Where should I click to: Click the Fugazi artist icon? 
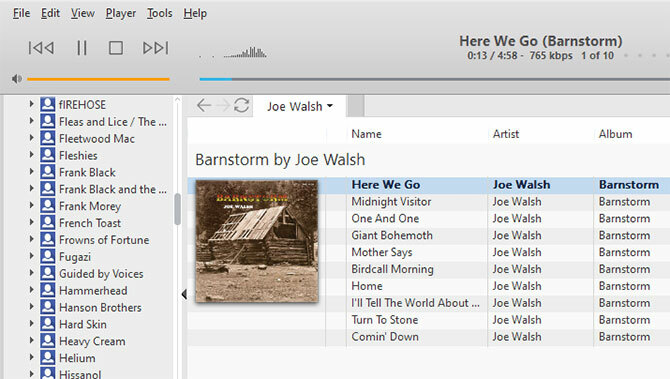point(48,256)
